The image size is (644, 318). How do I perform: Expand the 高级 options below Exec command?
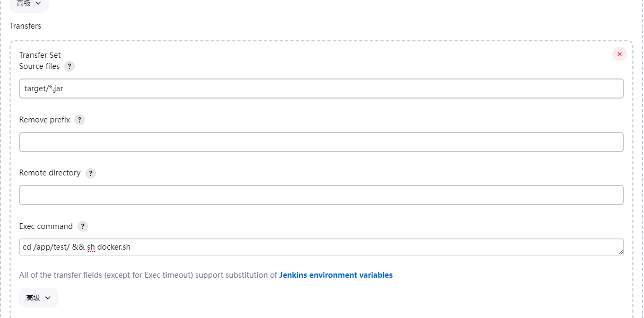(x=39, y=298)
